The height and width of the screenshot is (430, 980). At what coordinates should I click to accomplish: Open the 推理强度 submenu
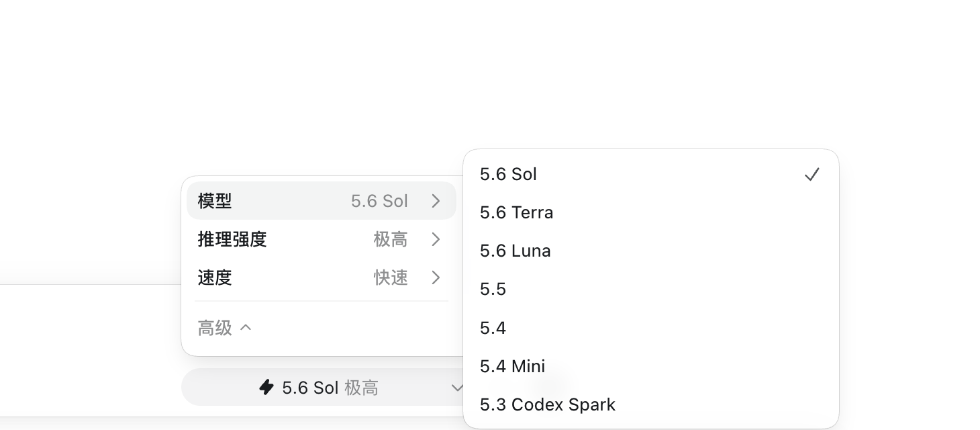[x=322, y=239]
